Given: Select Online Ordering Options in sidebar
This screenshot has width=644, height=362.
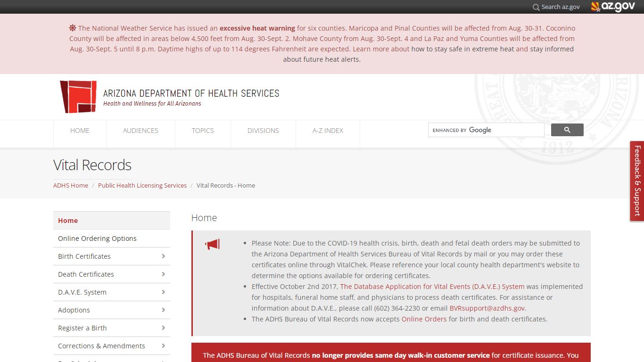Looking at the screenshot, I should (x=112, y=238).
